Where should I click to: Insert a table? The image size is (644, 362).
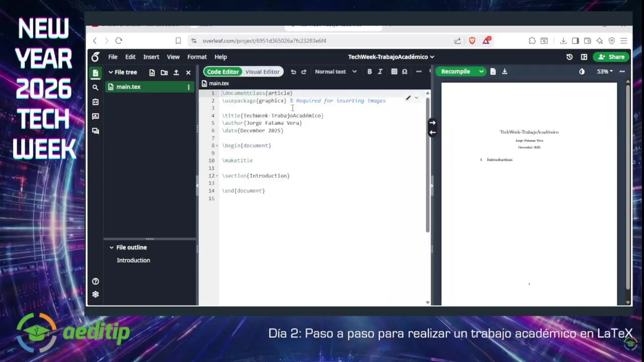point(394,72)
